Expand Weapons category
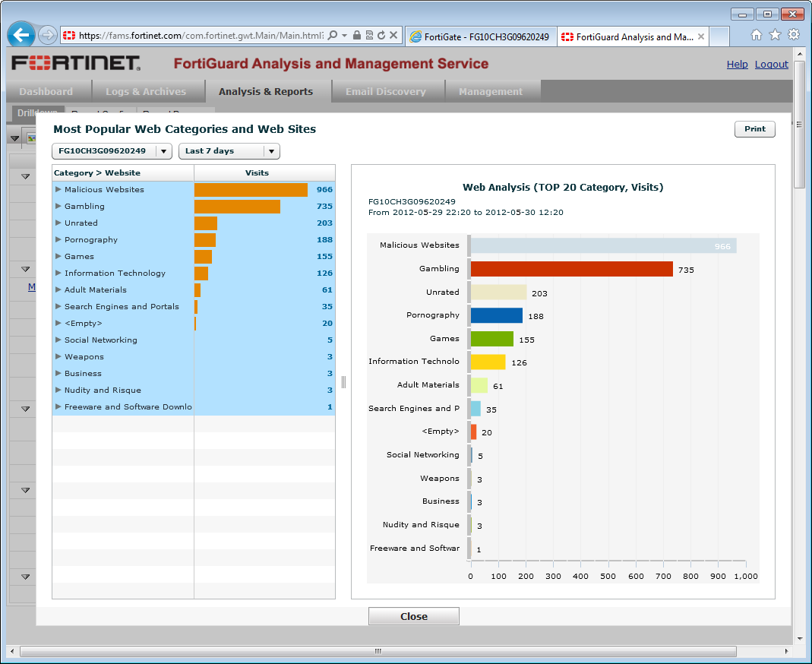Image resolution: width=812 pixels, height=664 pixels. click(x=58, y=357)
